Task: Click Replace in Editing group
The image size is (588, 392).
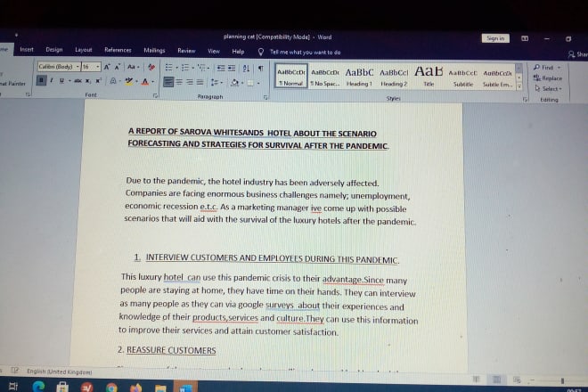Action: (548, 78)
